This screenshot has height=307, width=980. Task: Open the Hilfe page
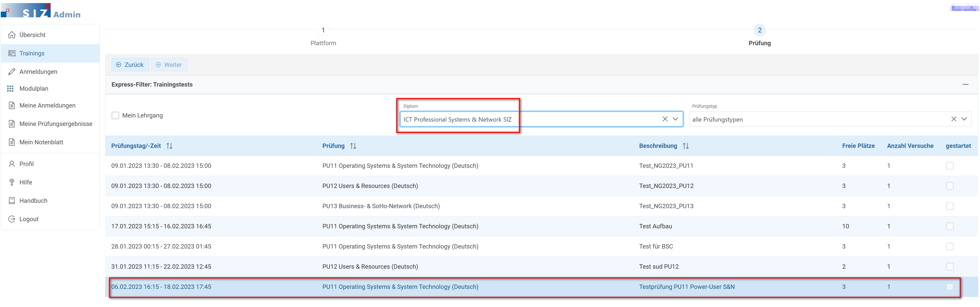(50, 182)
